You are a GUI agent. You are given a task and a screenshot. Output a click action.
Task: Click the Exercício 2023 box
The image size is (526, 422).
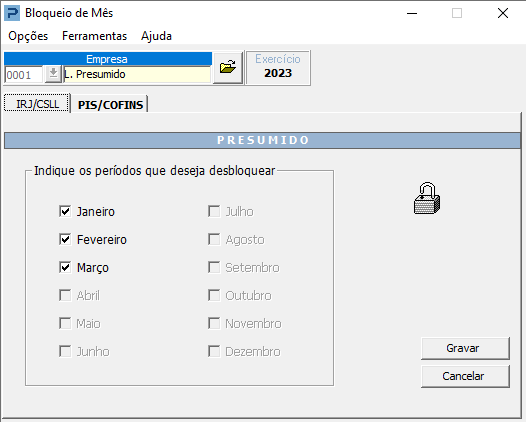coord(278,68)
